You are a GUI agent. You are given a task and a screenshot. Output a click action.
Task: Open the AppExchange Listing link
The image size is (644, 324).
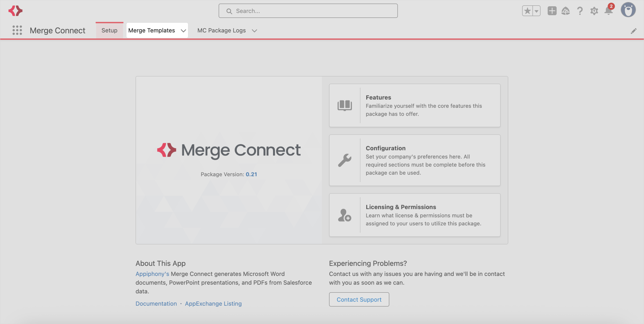pos(213,304)
